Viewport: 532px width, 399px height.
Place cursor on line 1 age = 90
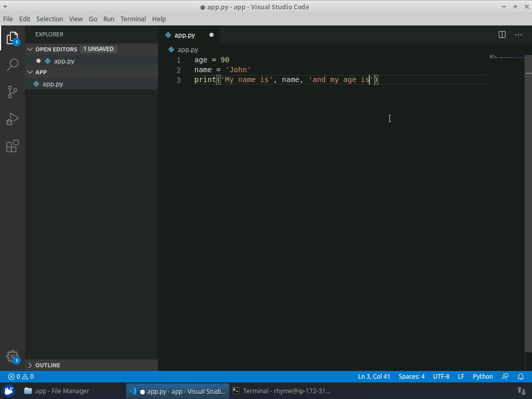pyautogui.click(x=212, y=60)
